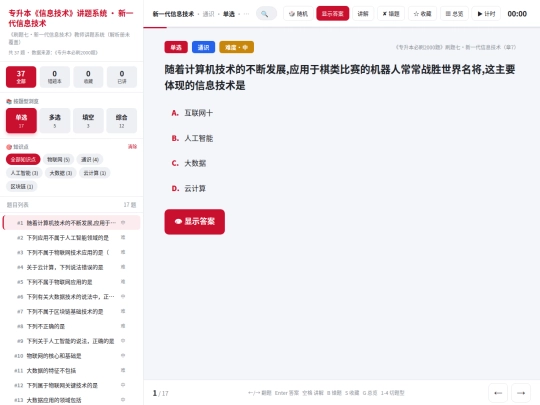Image resolution: width=540 pixels, height=405 pixels.
Task: Start the timer with ▶ 计时
Action: 486,14
